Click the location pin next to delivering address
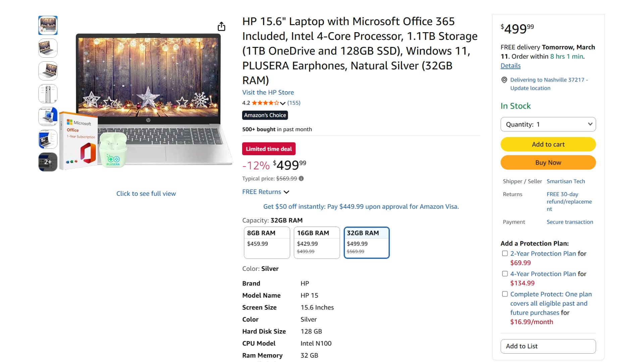This screenshot has height=362, width=644. [x=504, y=80]
